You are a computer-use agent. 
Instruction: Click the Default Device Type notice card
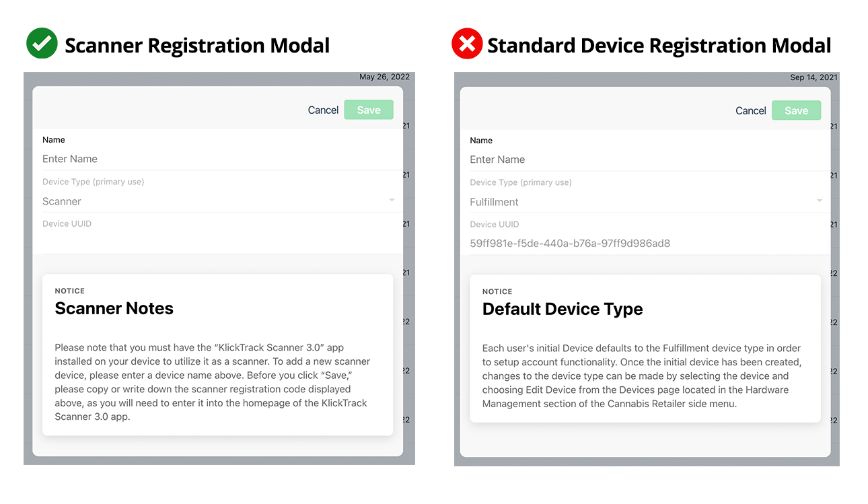pos(645,349)
